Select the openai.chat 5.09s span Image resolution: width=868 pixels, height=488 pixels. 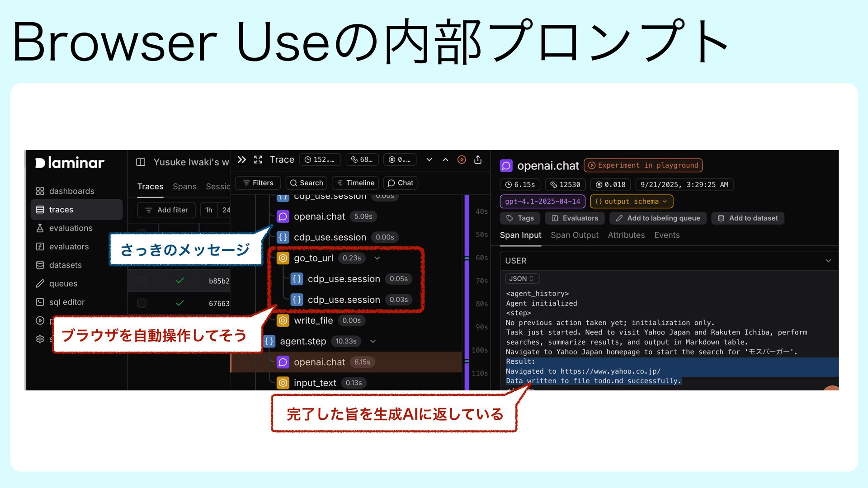(327, 216)
